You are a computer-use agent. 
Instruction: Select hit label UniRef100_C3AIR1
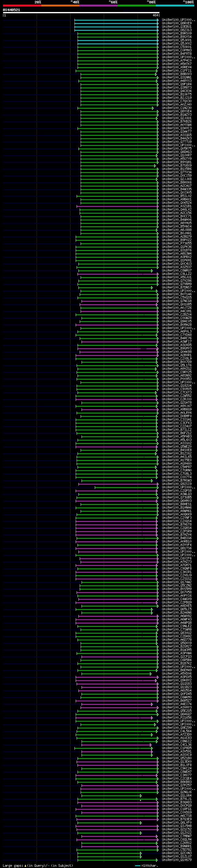tap(176, 572)
